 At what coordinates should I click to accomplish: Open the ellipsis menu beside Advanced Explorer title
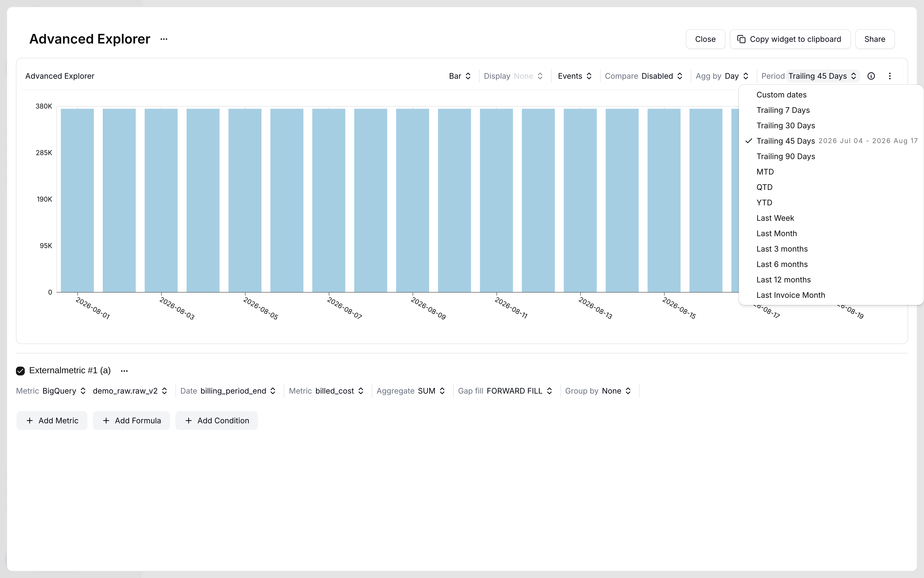point(164,39)
